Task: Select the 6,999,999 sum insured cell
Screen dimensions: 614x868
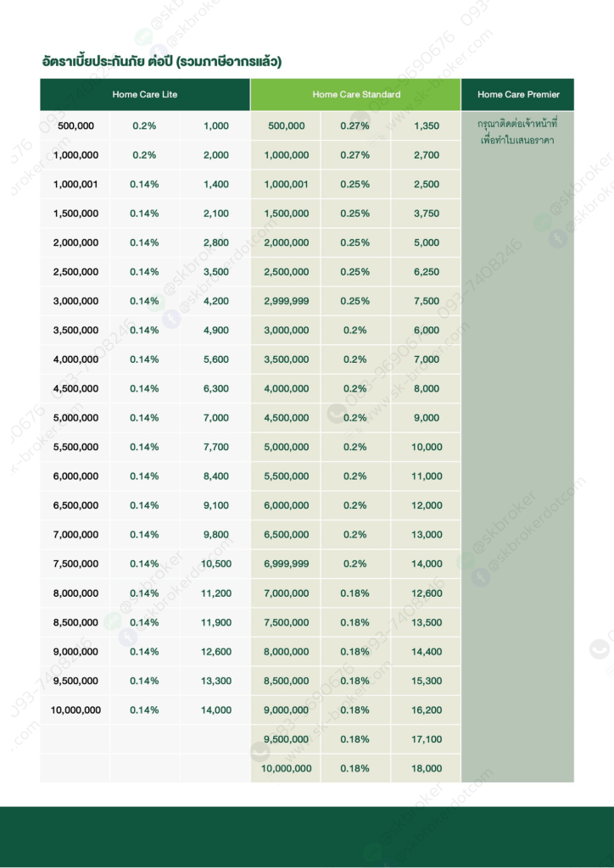Action: [287, 564]
